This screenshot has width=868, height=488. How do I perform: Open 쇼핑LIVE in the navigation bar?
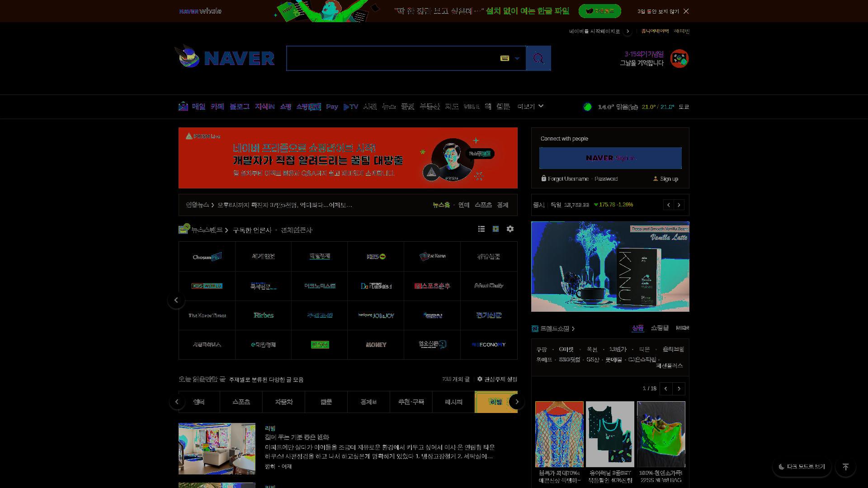308,107
